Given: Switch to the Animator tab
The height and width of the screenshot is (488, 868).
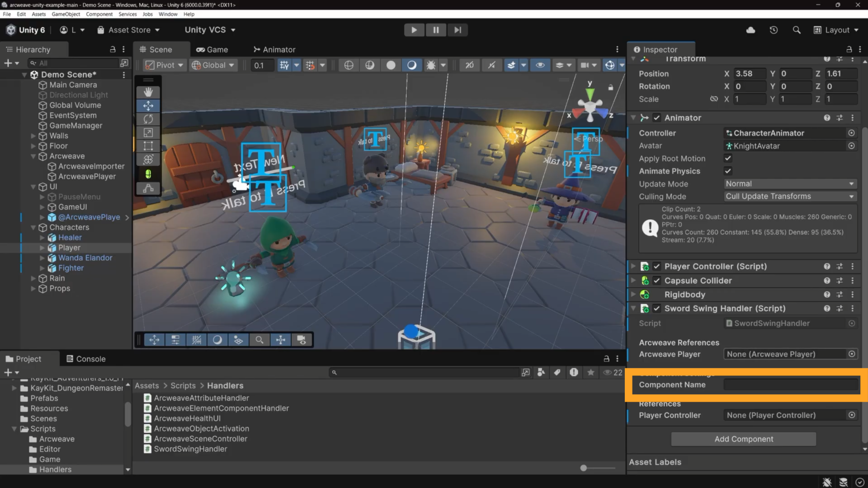Looking at the screenshot, I should [x=274, y=49].
